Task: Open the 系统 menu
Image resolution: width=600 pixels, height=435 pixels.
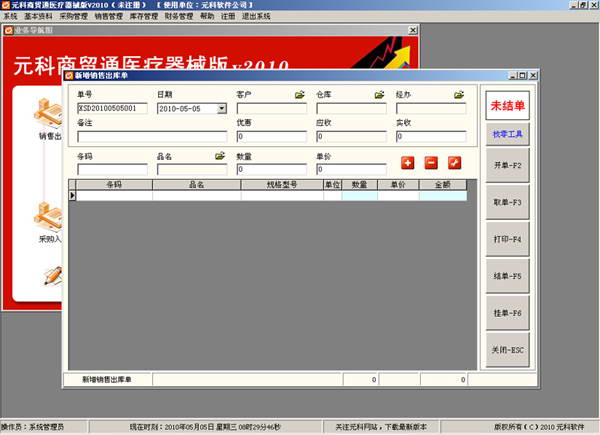Action: point(10,16)
